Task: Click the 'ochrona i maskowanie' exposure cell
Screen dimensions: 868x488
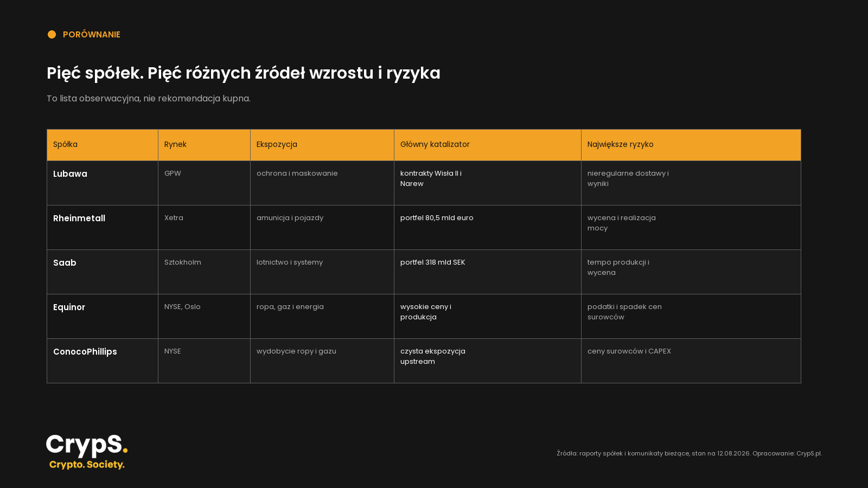Action: 322,183
